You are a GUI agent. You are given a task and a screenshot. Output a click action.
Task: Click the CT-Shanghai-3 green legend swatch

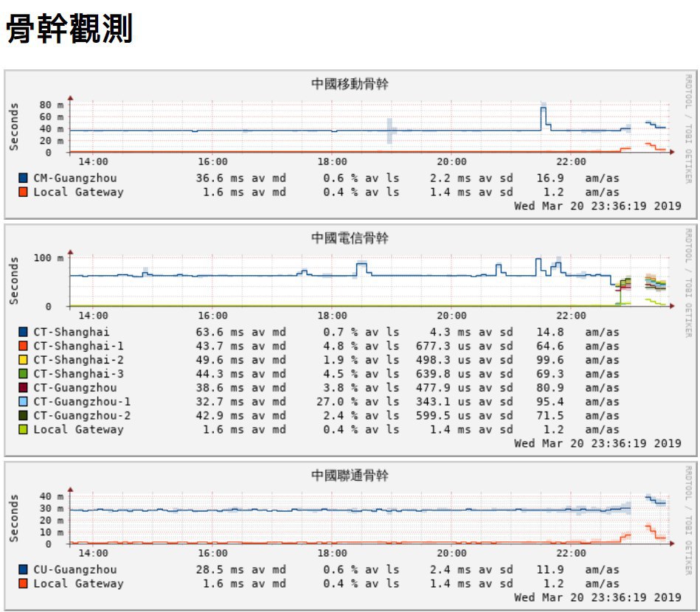click(x=24, y=375)
